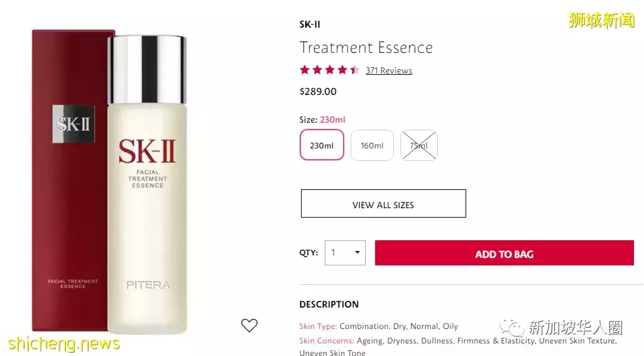The width and height of the screenshot is (644, 356).
Task: Choose the 160ml size option
Action: (x=372, y=145)
